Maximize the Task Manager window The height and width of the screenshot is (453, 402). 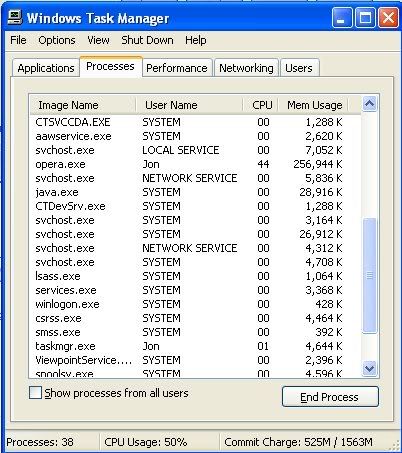365,18
